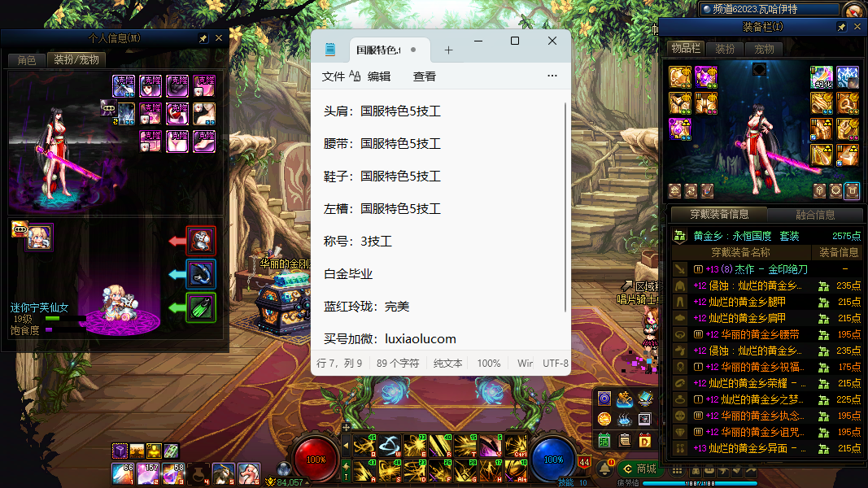Viewport: 868px width, 488px height.
Task: Pin the 个人信息 window
Action: click(203, 38)
